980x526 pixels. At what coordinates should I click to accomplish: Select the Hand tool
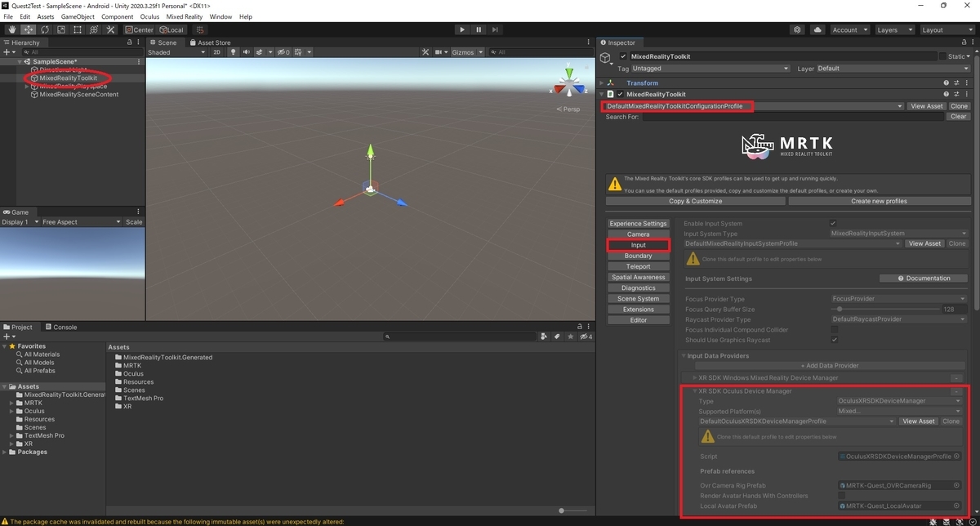pos(11,29)
